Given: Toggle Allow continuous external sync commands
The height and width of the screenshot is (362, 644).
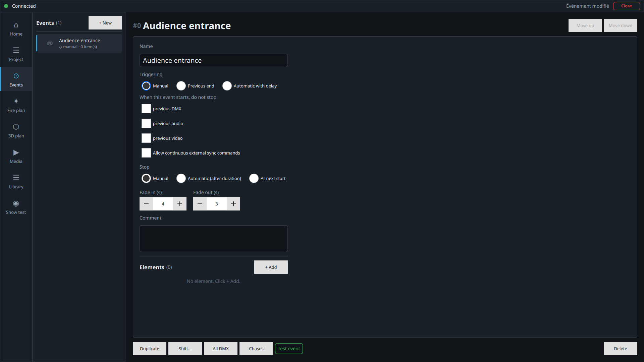Looking at the screenshot, I should tap(146, 153).
